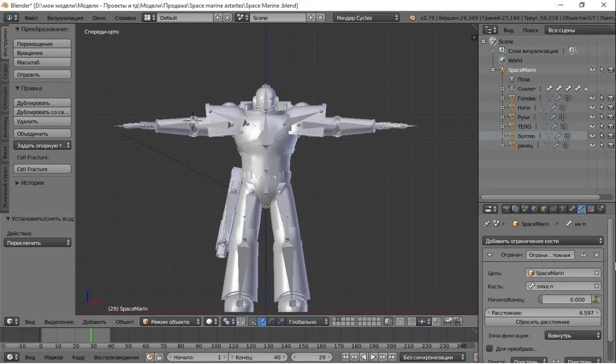This screenshot has width=616, height=364.
Task: Toggle the time range lock icon
Action: (160, 357)
